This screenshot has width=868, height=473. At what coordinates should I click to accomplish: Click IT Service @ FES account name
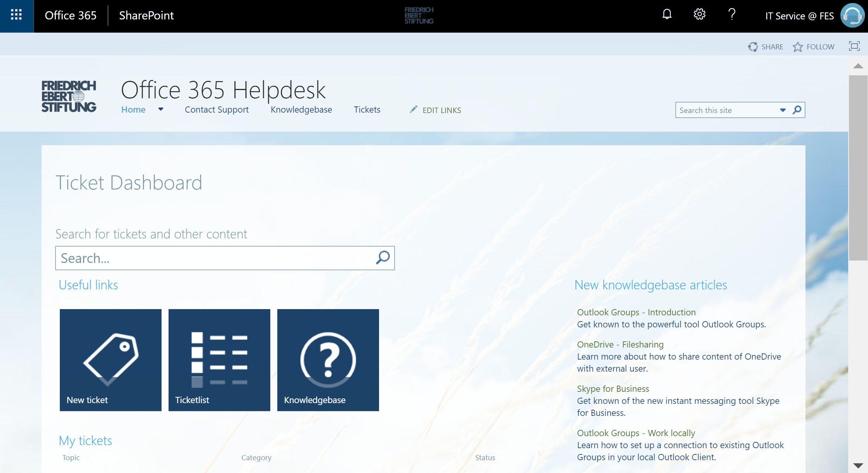[799, 16]
